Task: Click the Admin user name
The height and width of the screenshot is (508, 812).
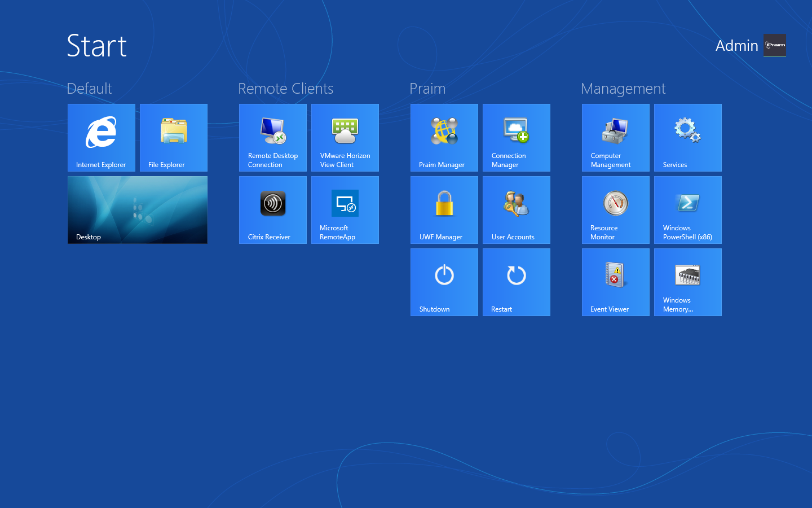Action: tap(736, 46)
